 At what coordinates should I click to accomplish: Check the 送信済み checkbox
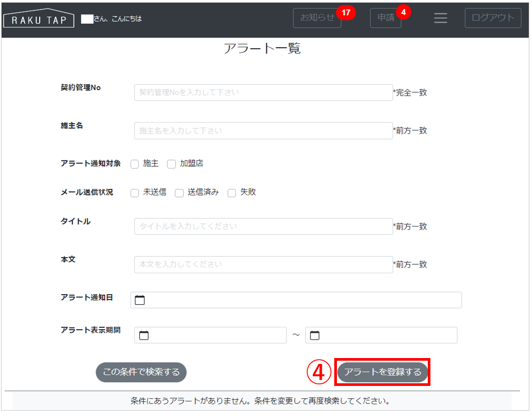click(x=179, y=193)
